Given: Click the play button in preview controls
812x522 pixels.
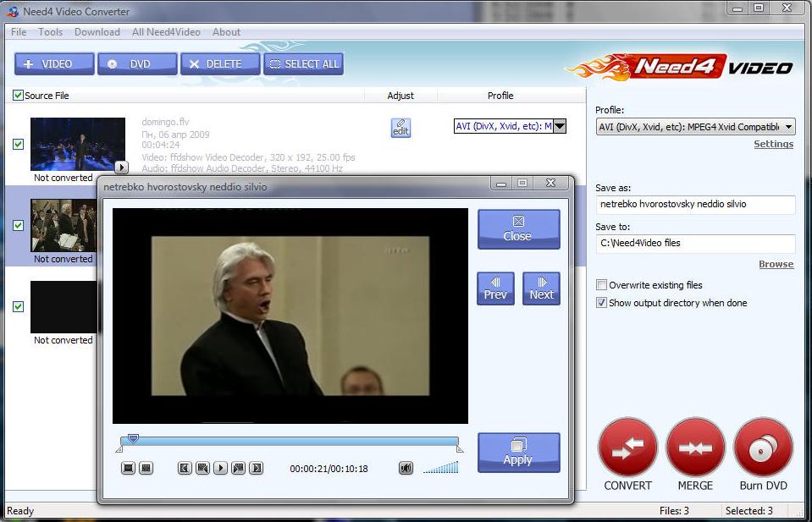Looking at the screenshot, I should click(x=220, y=468).
